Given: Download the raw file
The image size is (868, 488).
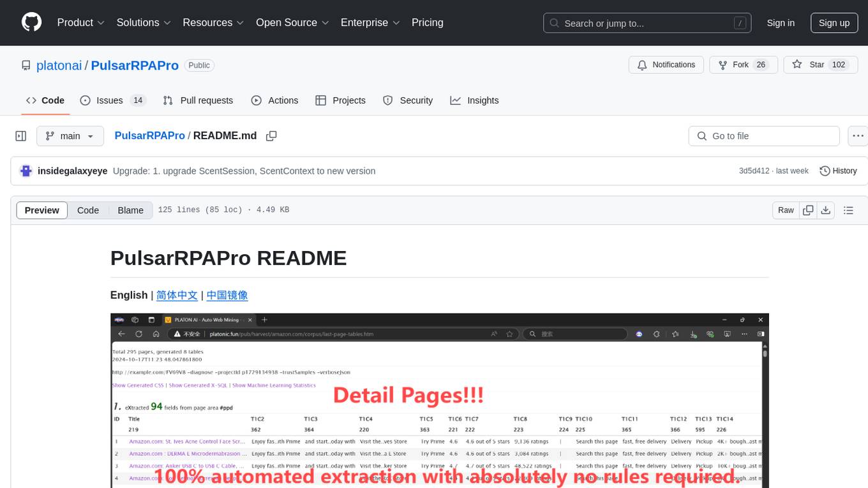Looking at the screenshot, I should [x=825, y=210].
